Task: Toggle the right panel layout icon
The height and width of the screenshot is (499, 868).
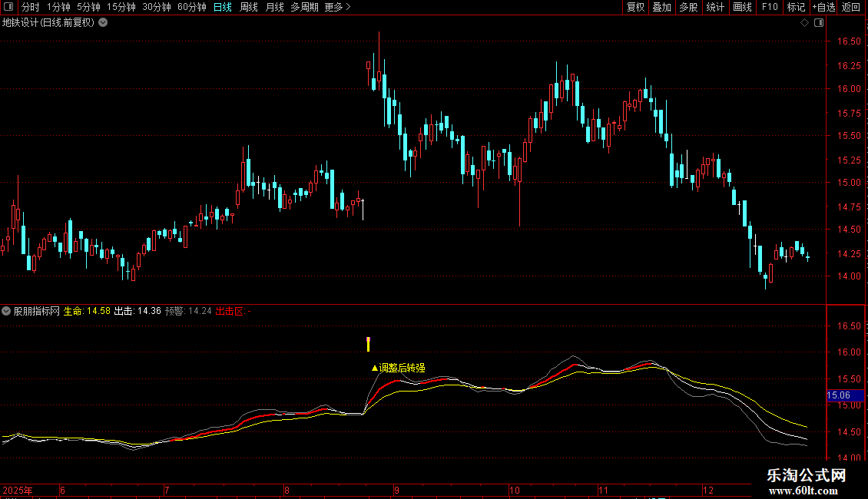Action: coord(819,23)
